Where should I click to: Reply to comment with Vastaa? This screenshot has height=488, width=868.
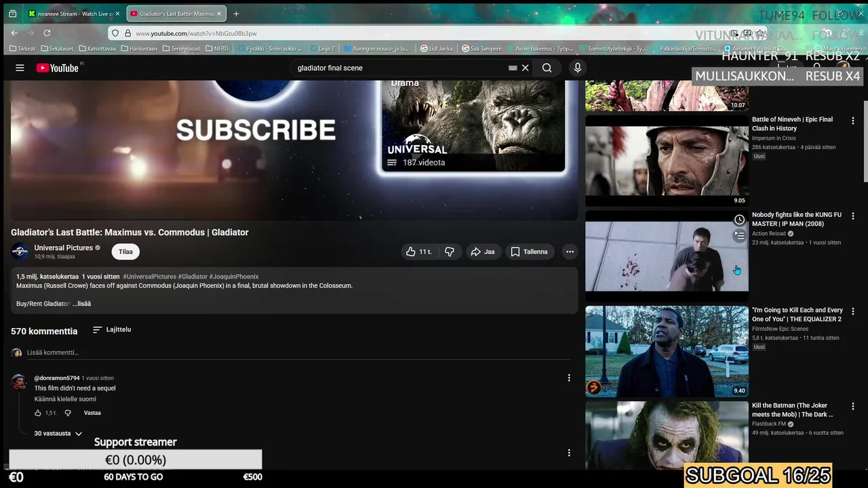click(92, 413)
